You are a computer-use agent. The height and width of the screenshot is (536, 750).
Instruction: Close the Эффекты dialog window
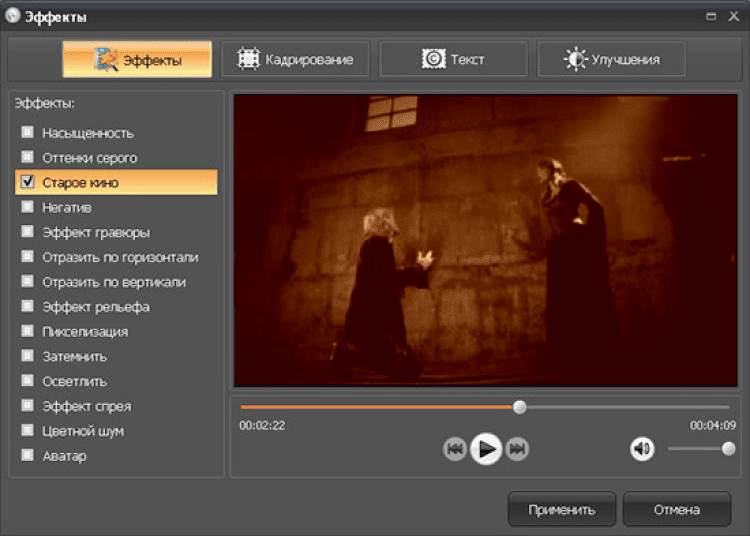pos(734,16)
